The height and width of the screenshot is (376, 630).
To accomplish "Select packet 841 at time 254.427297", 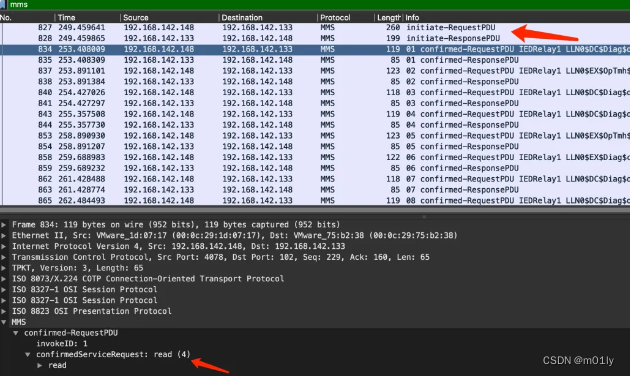I will pos(315,103).
